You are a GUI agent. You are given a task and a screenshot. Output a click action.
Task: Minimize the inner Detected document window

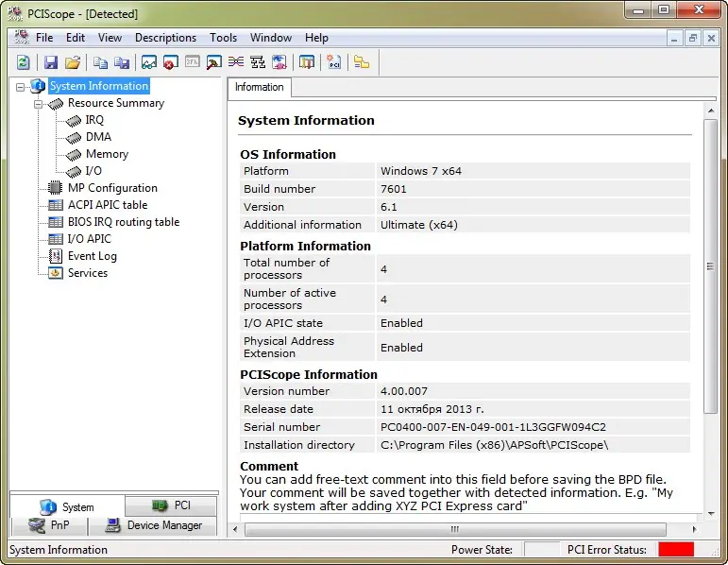click(x=674, y=38)
